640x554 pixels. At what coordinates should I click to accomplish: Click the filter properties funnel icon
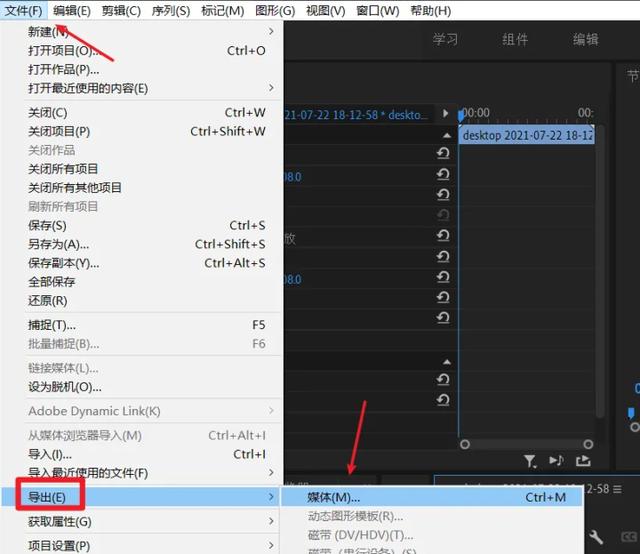pyautogui.click(x=530, y=461)
